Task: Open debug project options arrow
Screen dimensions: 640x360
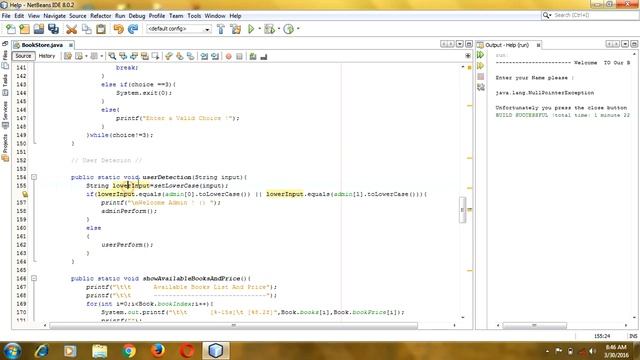Action: click(x=279, y=29)
